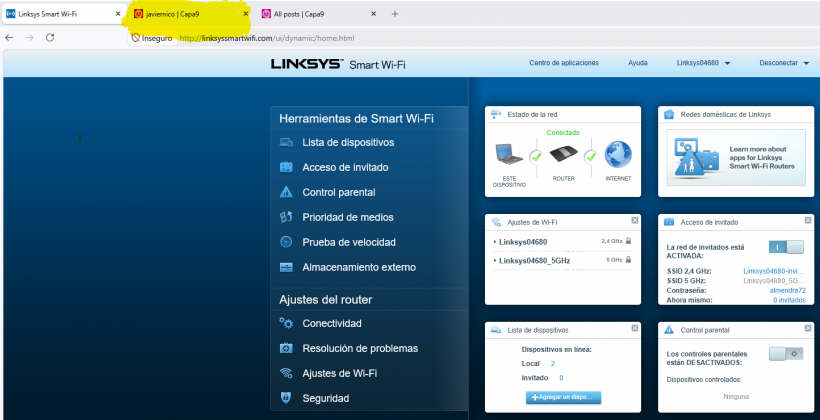This screenshot has height=420, width=820.
Task: Open Lista de dispositivos tool icon
Action: click(286, 142)
